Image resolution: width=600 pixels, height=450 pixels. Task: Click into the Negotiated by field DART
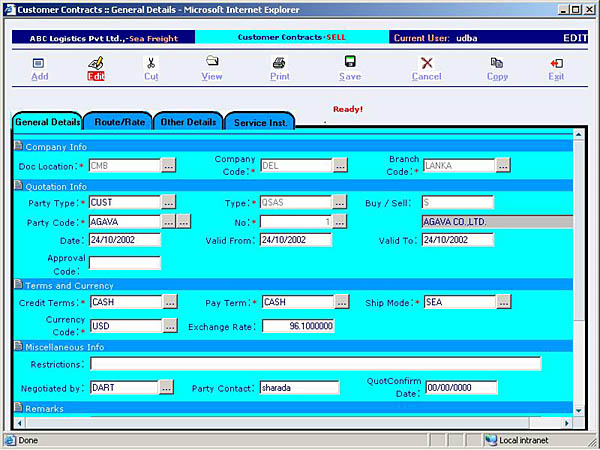pyautogui.click(x=124, y=387)
